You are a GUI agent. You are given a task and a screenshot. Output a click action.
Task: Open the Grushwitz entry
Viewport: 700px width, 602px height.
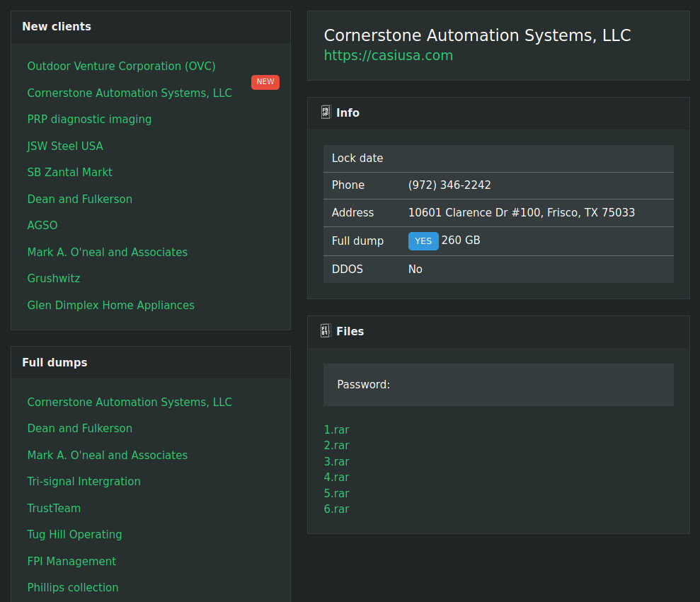[54, 279]
